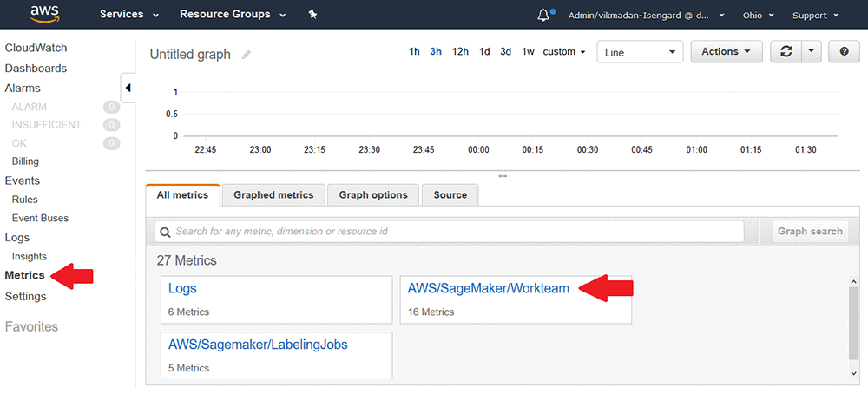Open the Resource Groups menu
This screenshot has width=868, height=394.
233,15
